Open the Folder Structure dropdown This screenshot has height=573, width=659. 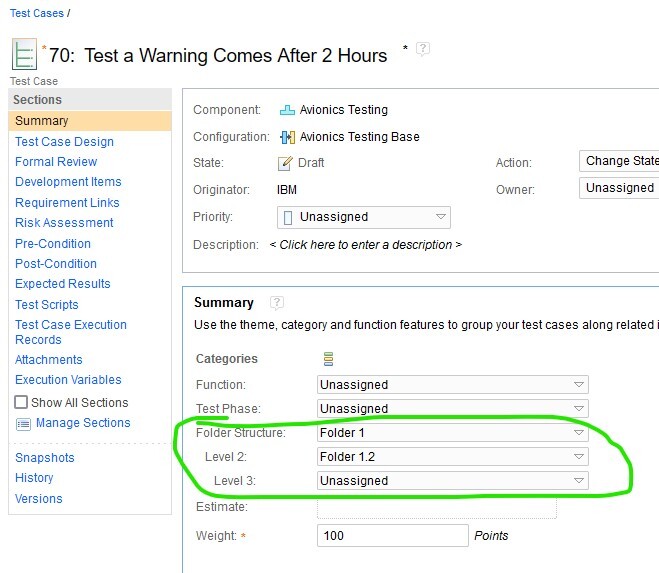(x=452, y=434)
